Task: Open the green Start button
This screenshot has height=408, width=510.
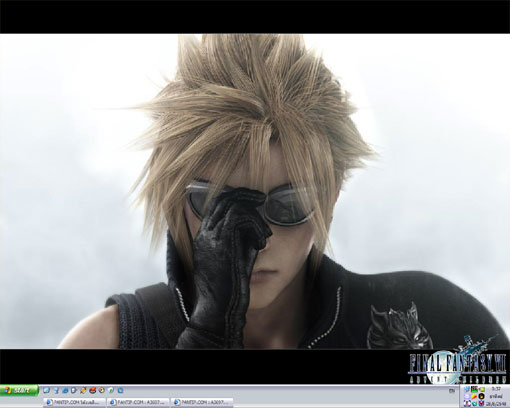Action: (19, 390)
